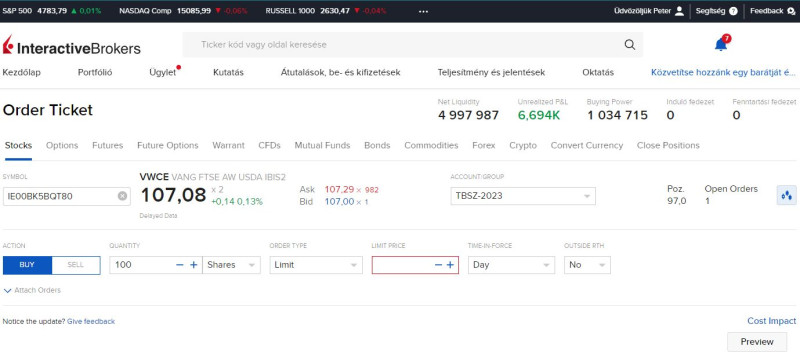800x361 pixels.
Task: Switch to the CFDs tab
Action: pyautogui.click(x=269, y=145)
